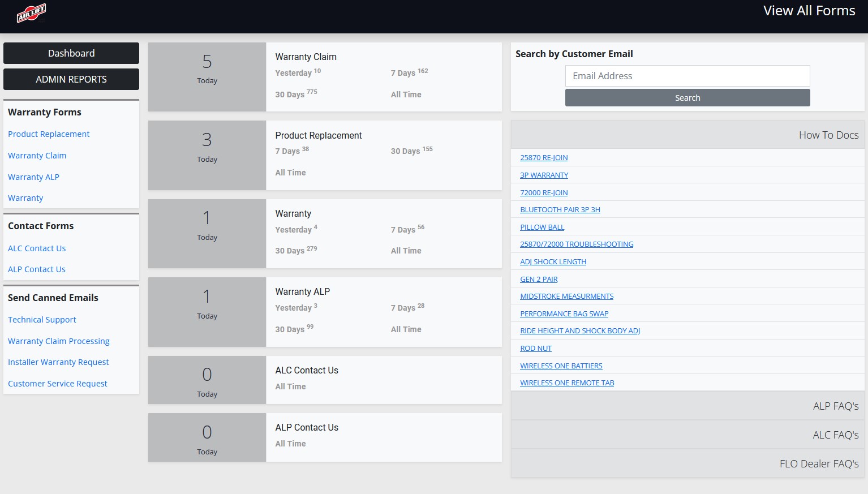Send Warranty Claim Processing canned email

[59, 341]
